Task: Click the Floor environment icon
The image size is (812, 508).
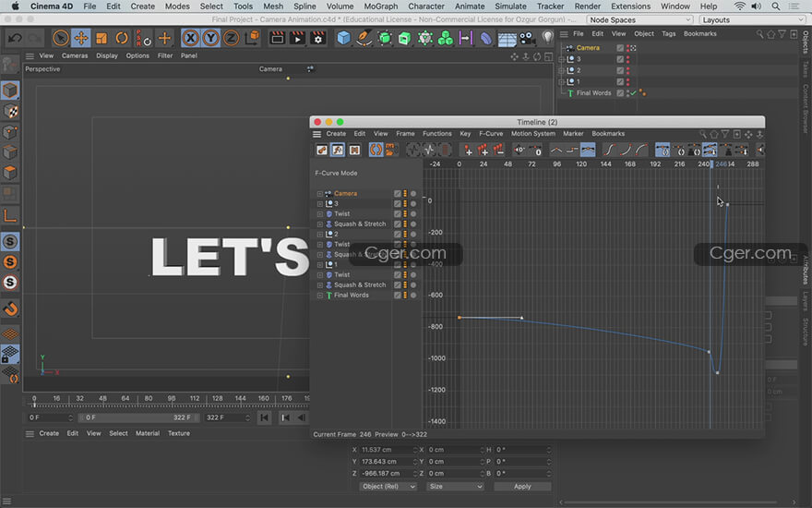Action: (507, 39)
